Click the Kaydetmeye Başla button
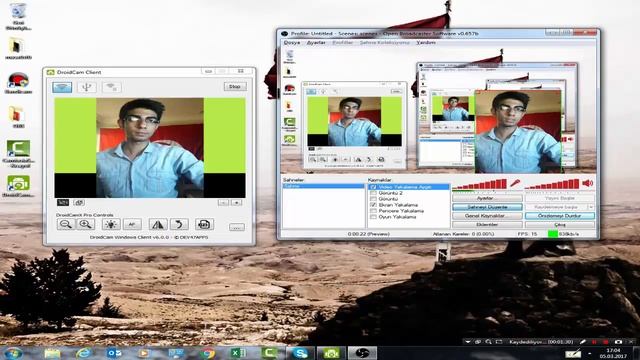This screenshot has height=360, width=640. coord(556,207)
